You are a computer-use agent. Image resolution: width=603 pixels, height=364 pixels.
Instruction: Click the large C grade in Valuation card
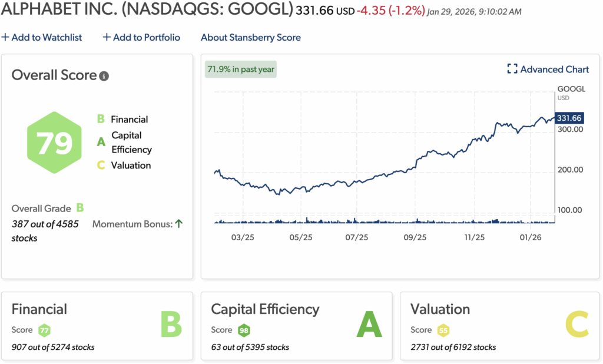[577, 325]
